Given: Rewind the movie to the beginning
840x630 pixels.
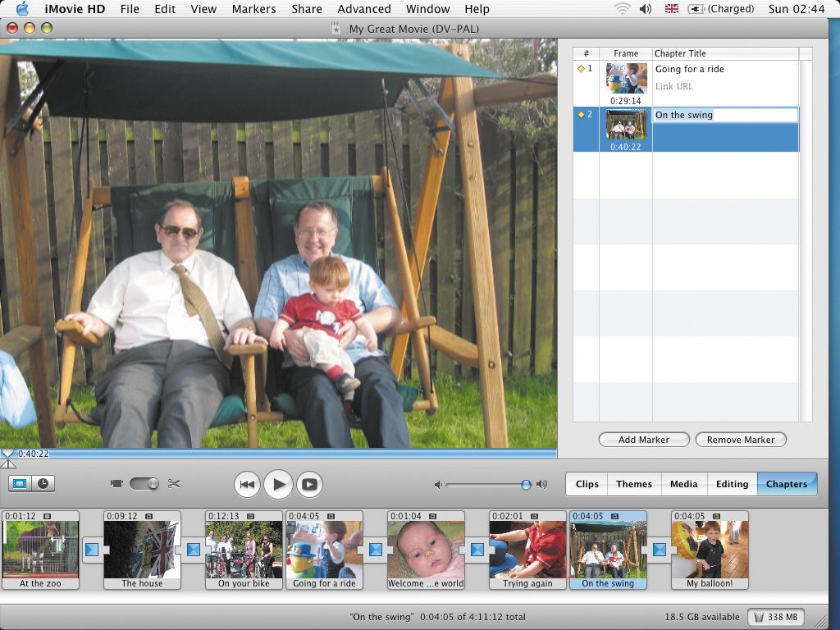Looking at the screenshot, I should pos(248,484).
